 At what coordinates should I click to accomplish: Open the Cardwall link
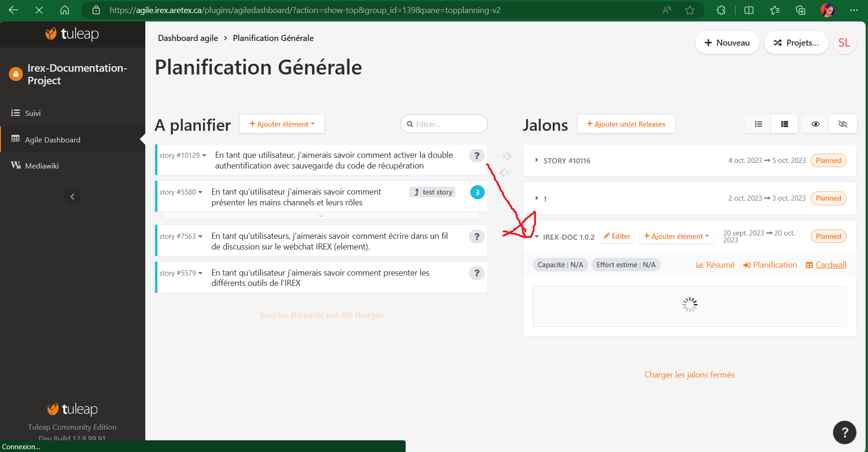(x=826, y=265)
